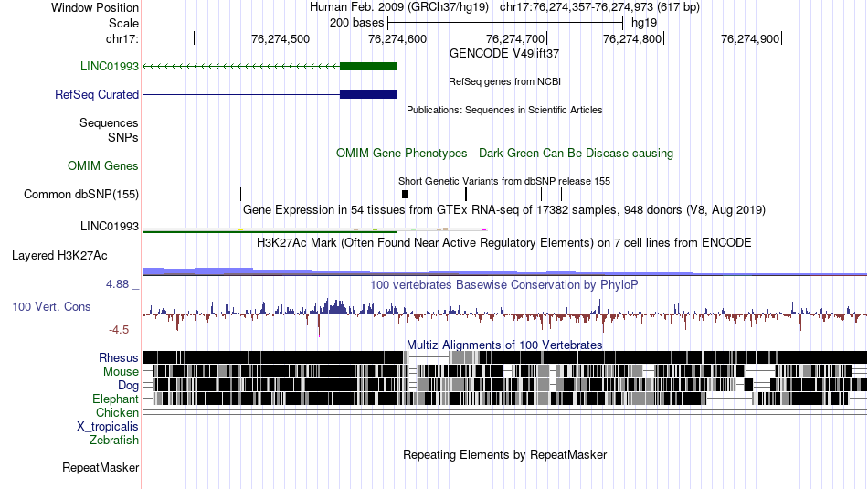Click the Gene Expression in 54 tissues title
This screenshot has height=489, width=868.
point(504,210)
